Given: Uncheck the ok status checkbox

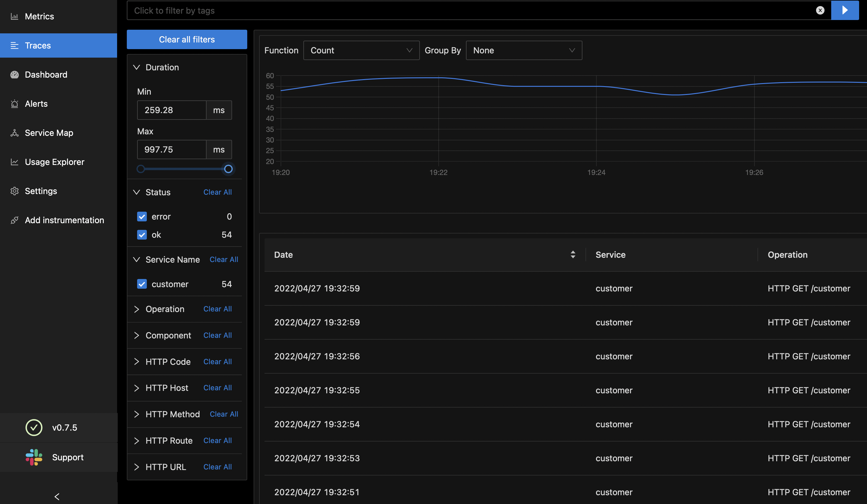Looking at the screenshot, I should pyautogui.click(x=142, y=235).
